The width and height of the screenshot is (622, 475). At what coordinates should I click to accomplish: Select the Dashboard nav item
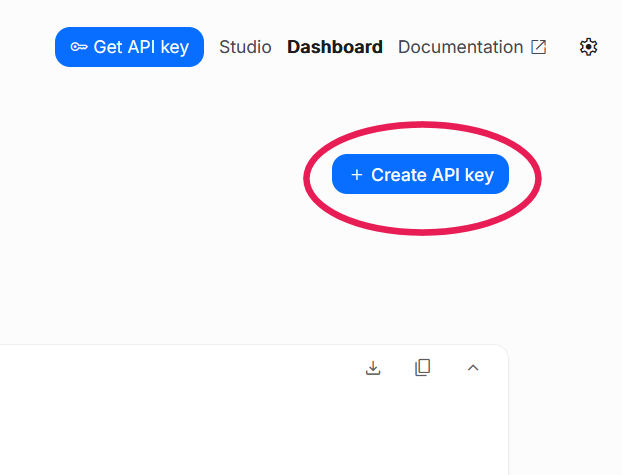click(334, 47)
